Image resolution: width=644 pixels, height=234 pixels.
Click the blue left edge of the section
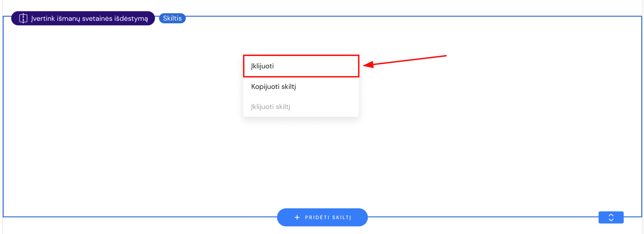click(x=3, y=116)
